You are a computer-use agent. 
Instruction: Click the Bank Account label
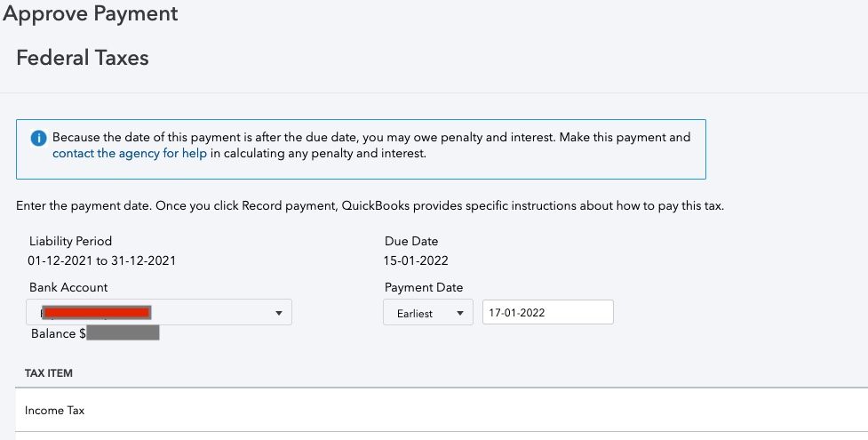(68, 287)
